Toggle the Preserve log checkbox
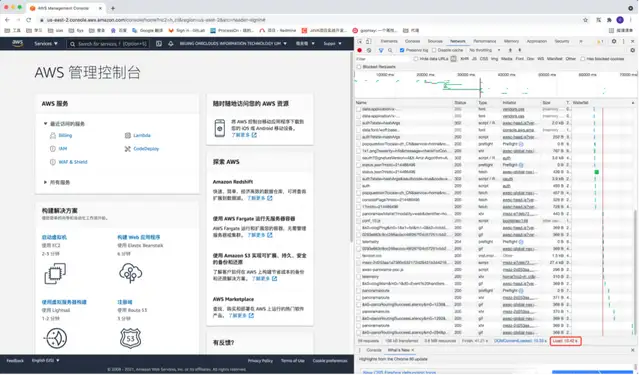Screen dimensions: 640x375 coord(402,50)
